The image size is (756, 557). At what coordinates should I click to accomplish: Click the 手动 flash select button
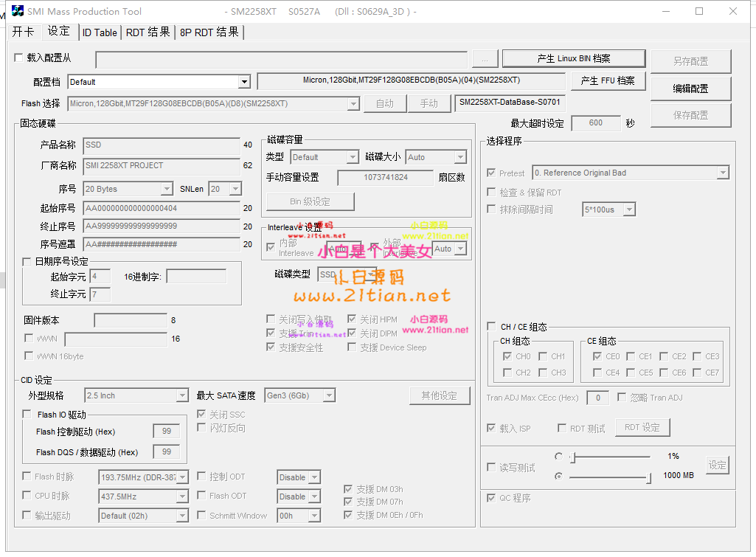[x=429, y=103]
